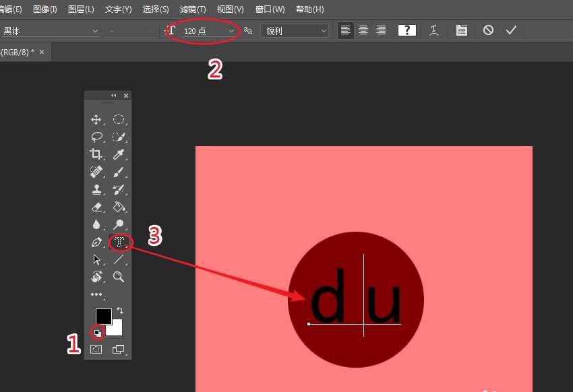Select the Lasso tool
The height and width of the screenshot is (392, 573).
96,137
